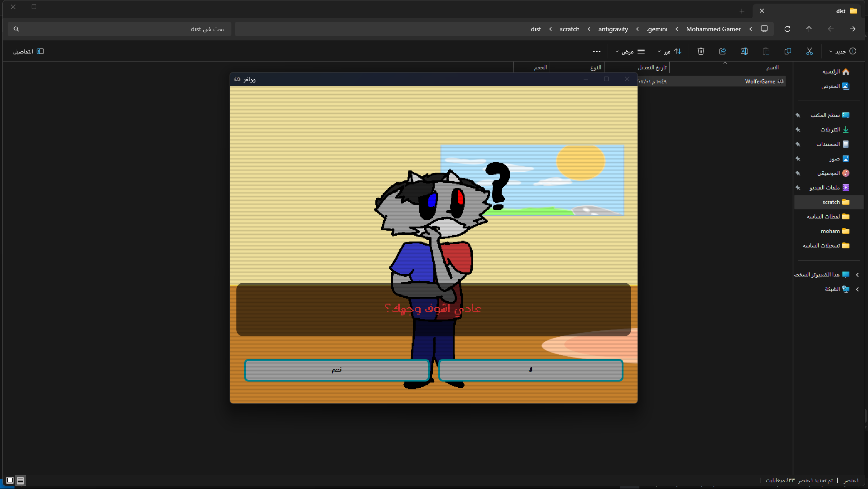Open الموسيقى music in sidebar
The image size is (868, 489).
click(833, 173)
